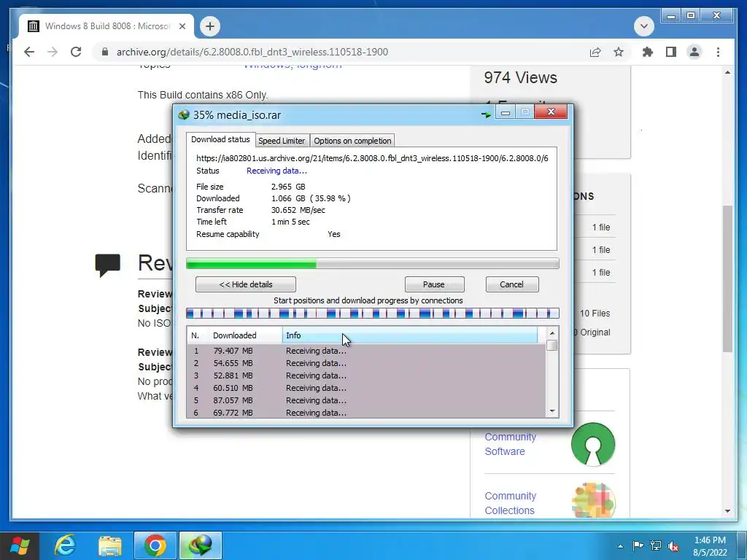Open the Options on completion tab
Screen dimensions: 747x560
(352, 141)
